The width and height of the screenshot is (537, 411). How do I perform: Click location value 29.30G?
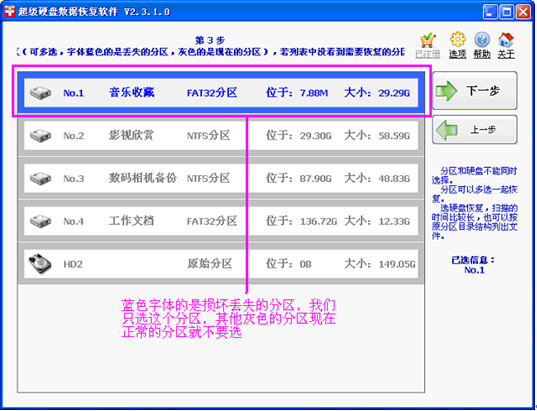coord(316,136)
